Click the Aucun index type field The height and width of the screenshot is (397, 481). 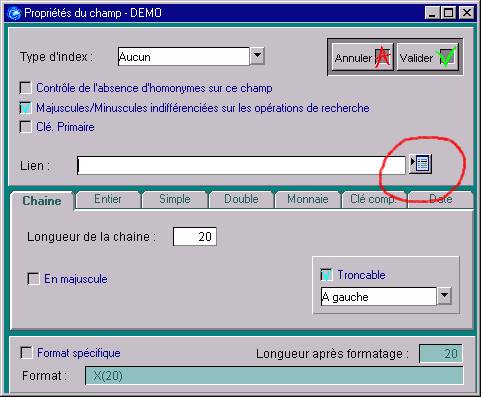(183, 56)
